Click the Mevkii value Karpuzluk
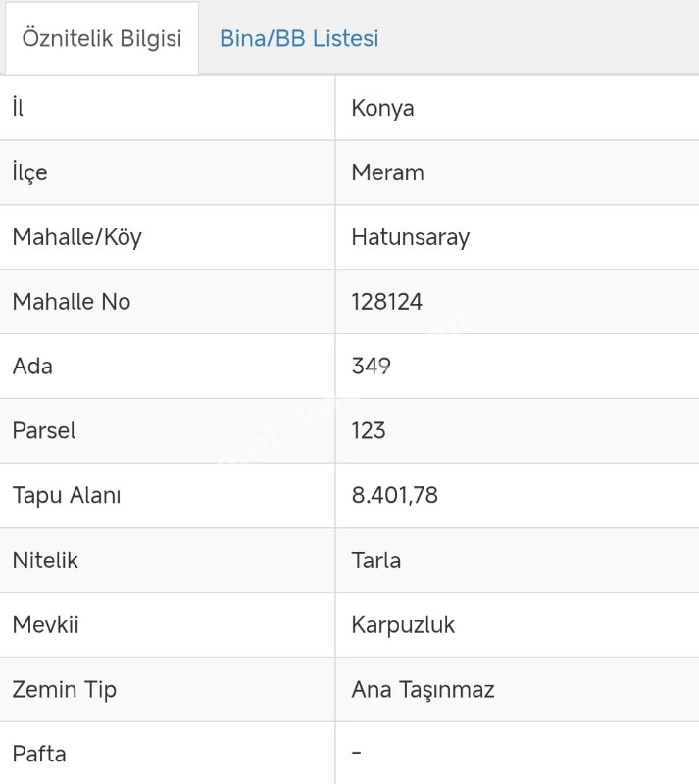The width and height of the screenshot is (699, 784). [403, 625]
